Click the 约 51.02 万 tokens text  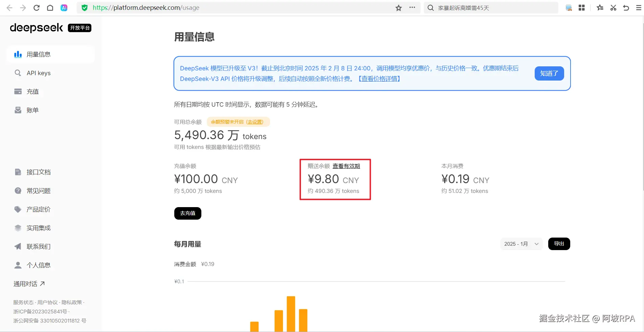pos(465,191)
